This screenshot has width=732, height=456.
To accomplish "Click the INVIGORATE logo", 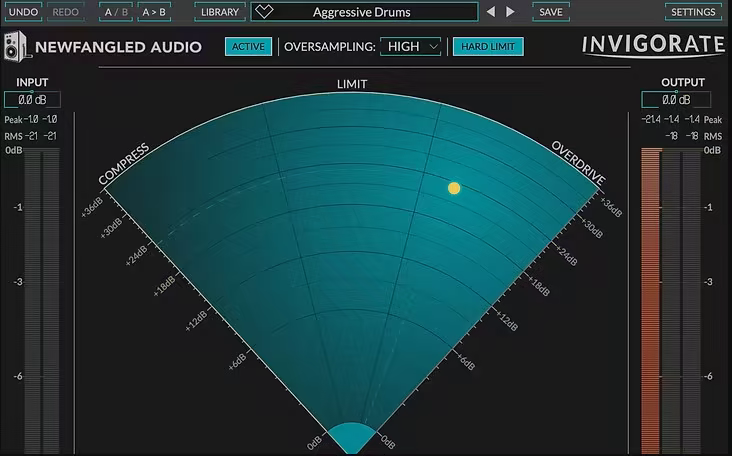I will [x=653, y=45].
